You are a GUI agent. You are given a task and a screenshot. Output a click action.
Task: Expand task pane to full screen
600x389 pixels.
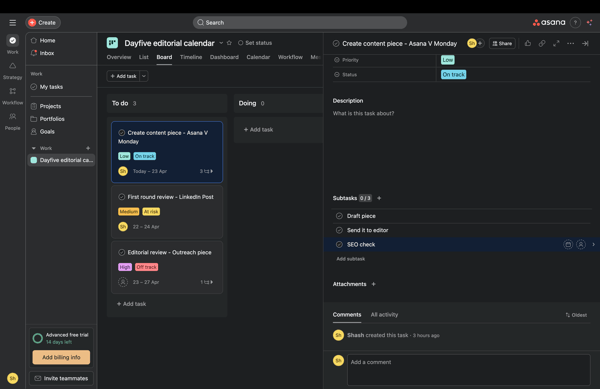(x=556, y=44)
